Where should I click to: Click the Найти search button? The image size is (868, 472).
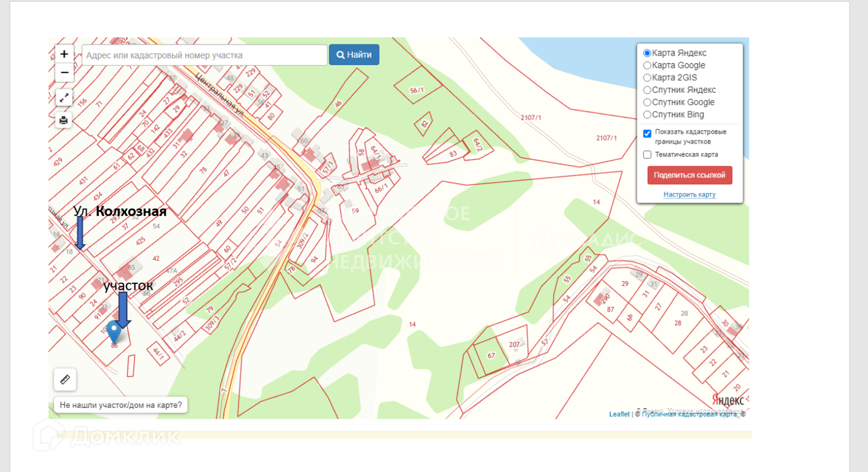click(354, 55)
